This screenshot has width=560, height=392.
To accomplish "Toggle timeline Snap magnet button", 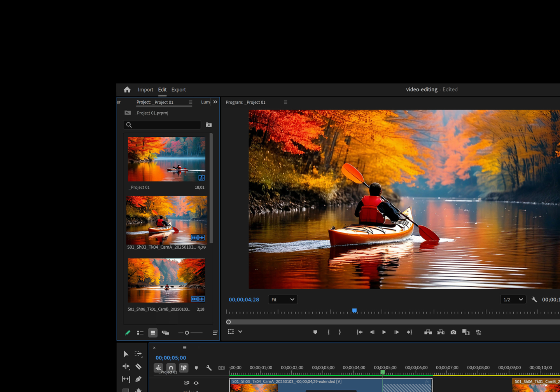I will pyautogui.click(x=171, y=368).
